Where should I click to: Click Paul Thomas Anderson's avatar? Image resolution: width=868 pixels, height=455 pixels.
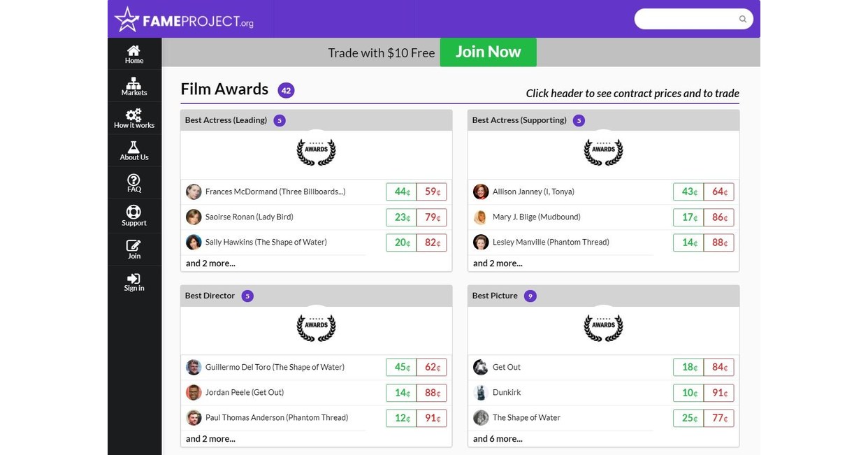[194, 417]
